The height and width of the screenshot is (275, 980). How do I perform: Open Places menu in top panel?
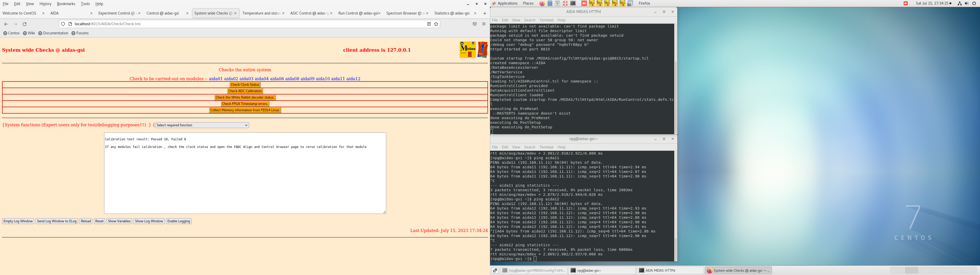[528, 3]
